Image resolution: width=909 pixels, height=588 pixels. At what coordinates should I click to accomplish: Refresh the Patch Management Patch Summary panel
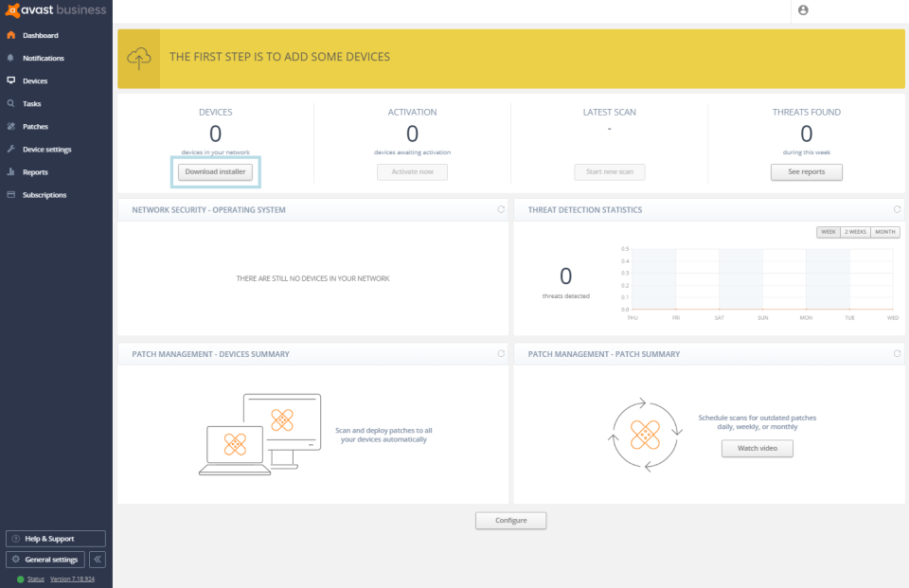(x=897, y=353)
